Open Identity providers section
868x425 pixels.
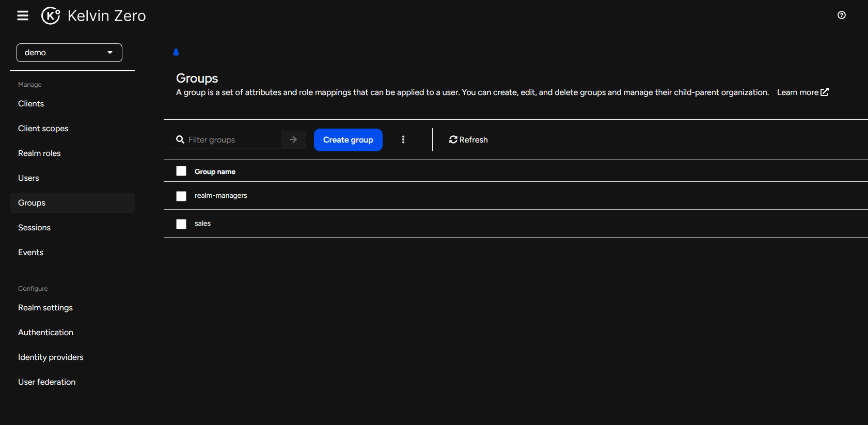pyautogui.click(x=51, y=357)
